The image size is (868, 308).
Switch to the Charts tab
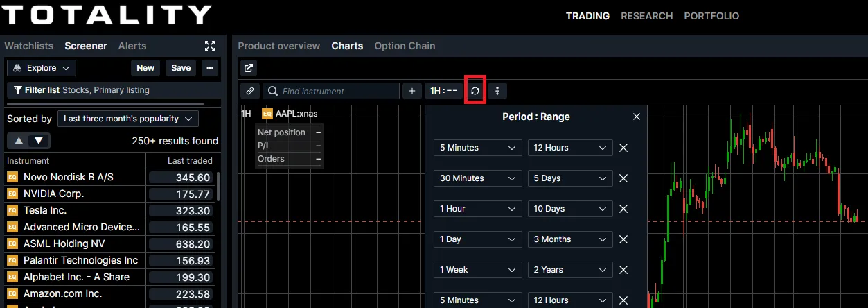347,46
